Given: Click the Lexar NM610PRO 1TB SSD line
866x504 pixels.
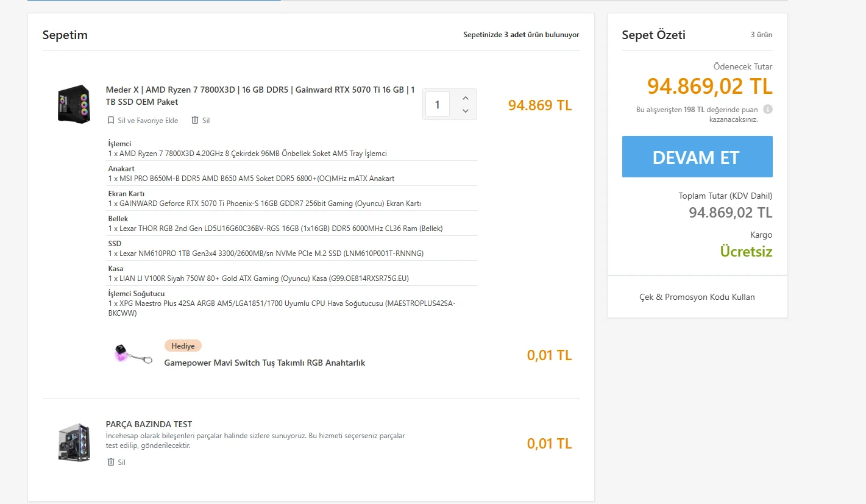Looking at the screenshot, I should [x=266, y=254].
